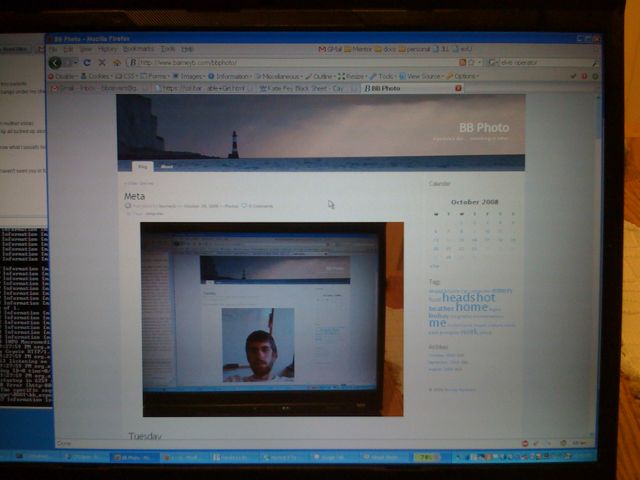Click the Meta post title

pos(134,196)
